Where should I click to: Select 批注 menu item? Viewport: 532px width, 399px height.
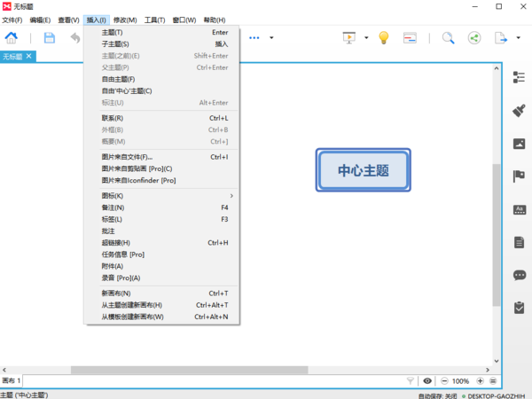click(161, 231)
